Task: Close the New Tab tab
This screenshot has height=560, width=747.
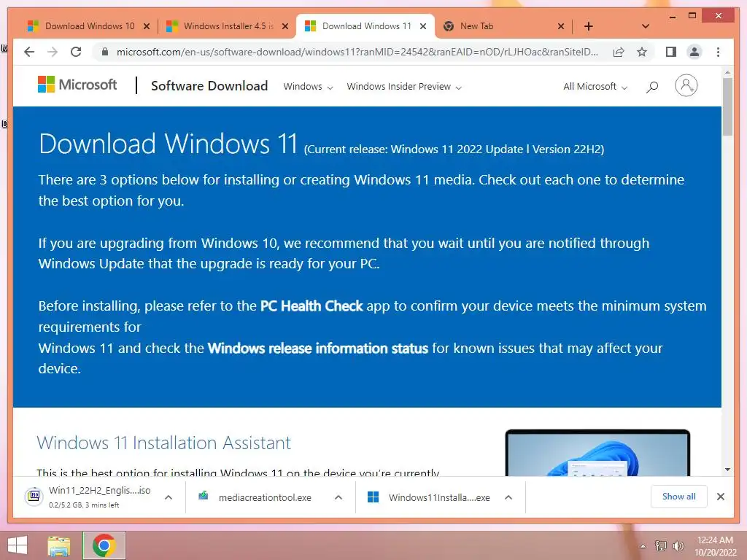Action: pos(561,26)
